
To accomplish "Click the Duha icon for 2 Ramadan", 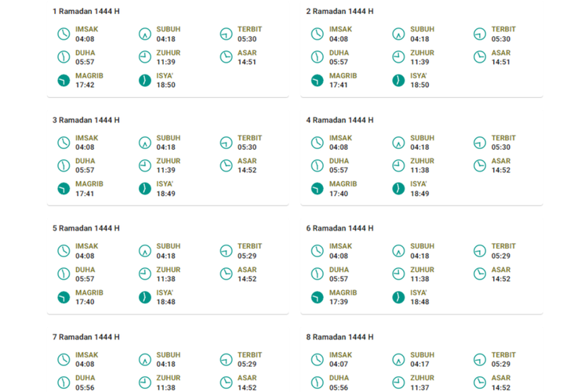I will coord(317,57).
